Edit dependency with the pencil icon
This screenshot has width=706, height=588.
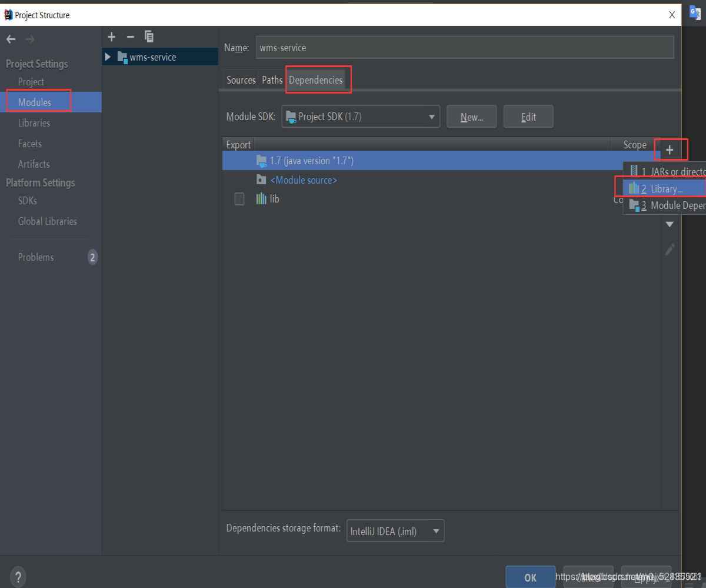tap(670, 250)
